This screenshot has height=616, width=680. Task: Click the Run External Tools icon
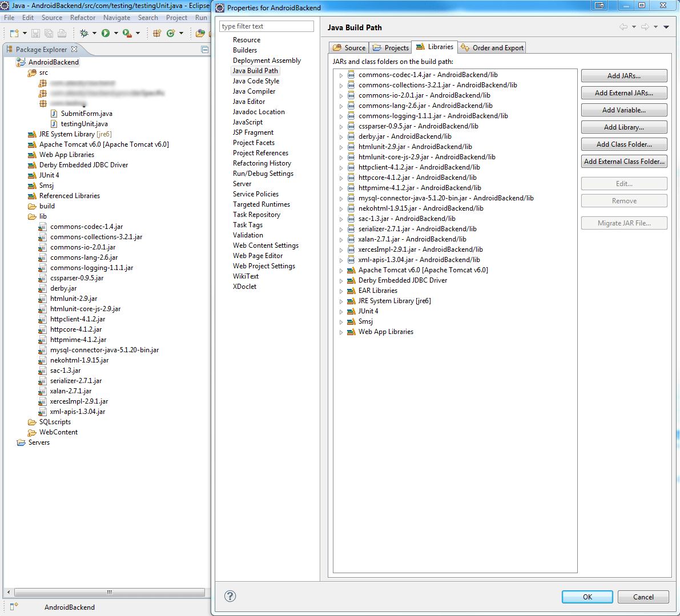pos(127,33)
